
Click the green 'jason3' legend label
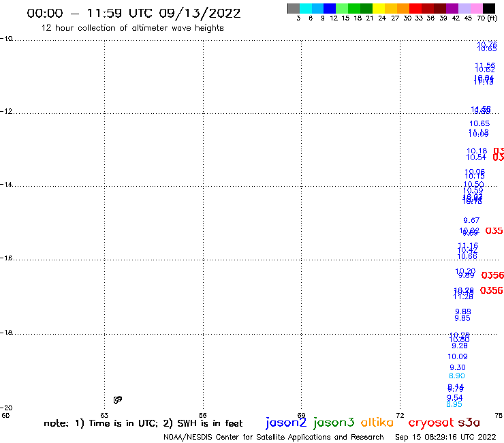click(334, 423)
